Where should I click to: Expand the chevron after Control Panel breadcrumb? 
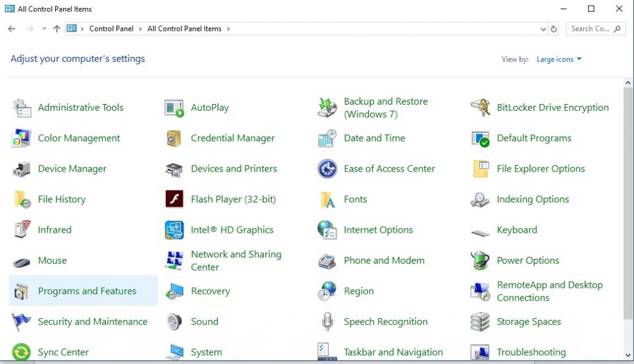click(x=141, y=29)
